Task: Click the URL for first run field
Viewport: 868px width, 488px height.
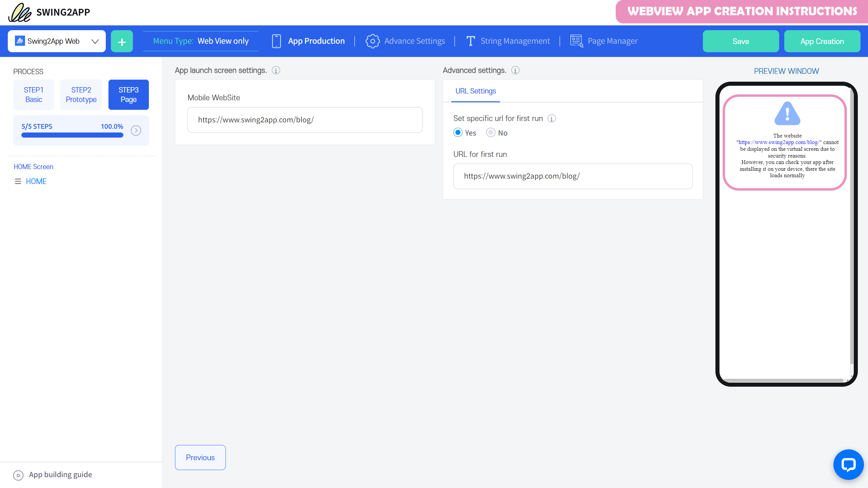Action: click(573, 176)
